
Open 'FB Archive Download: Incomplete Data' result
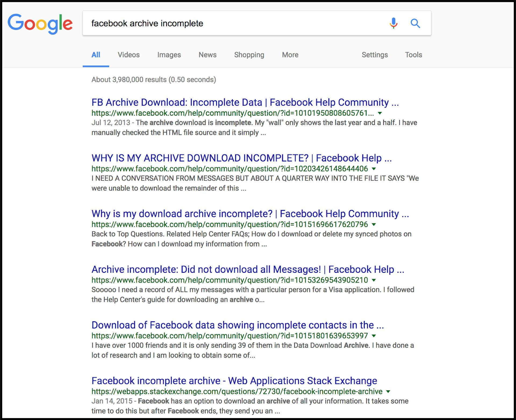[x=245, y=102]
